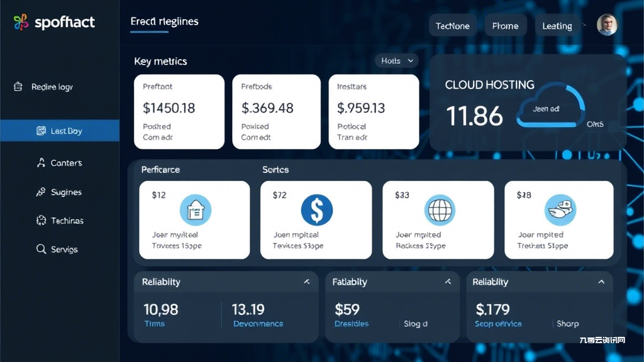Click the Servigs magnifier icon
644x362 pixels.
(41, 249)
